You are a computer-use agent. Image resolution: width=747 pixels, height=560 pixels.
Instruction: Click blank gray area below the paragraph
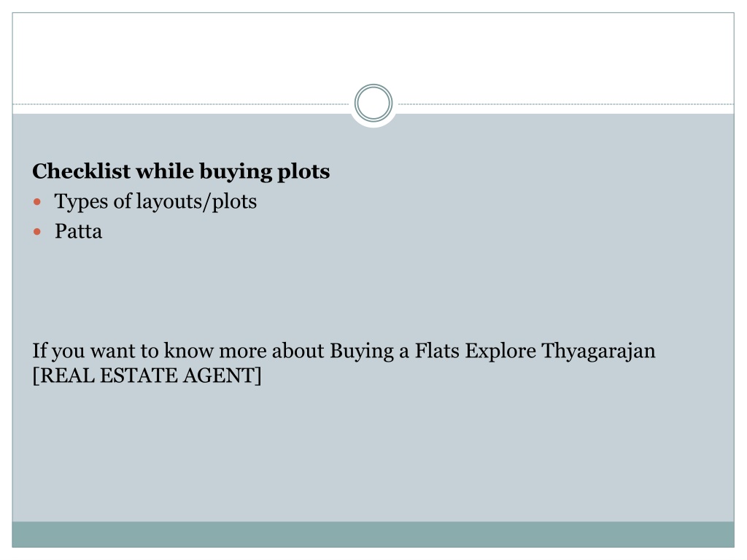[x=373, y=452]
